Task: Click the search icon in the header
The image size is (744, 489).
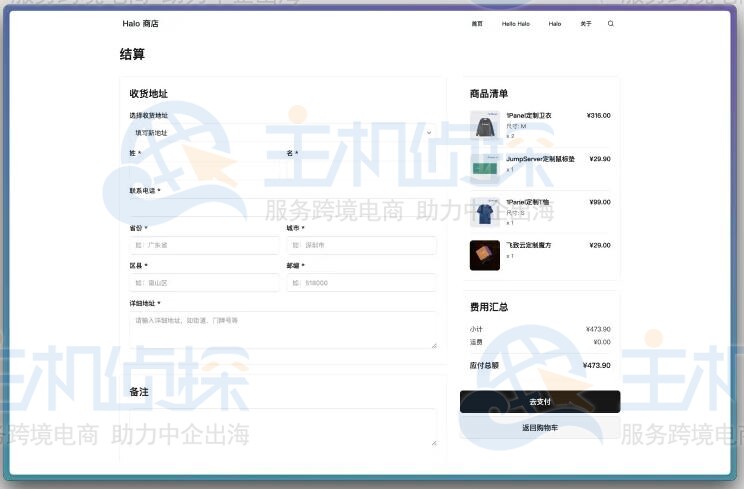Action: point(611,23)
